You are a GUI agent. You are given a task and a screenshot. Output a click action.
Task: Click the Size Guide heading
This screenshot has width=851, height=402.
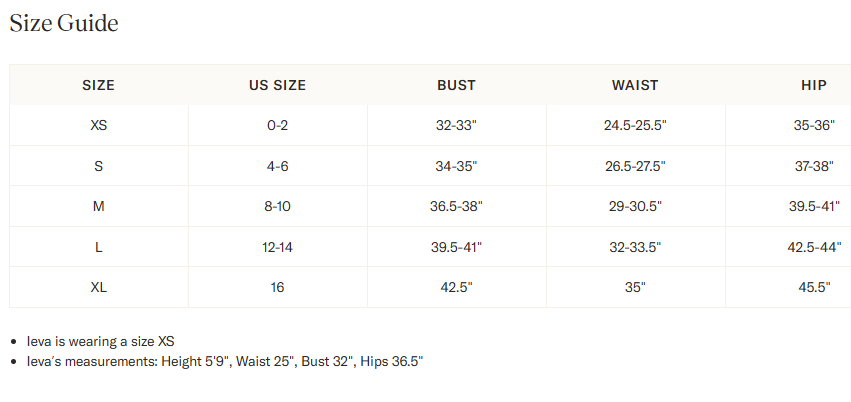pyautogui.click(x=64, y=23)
